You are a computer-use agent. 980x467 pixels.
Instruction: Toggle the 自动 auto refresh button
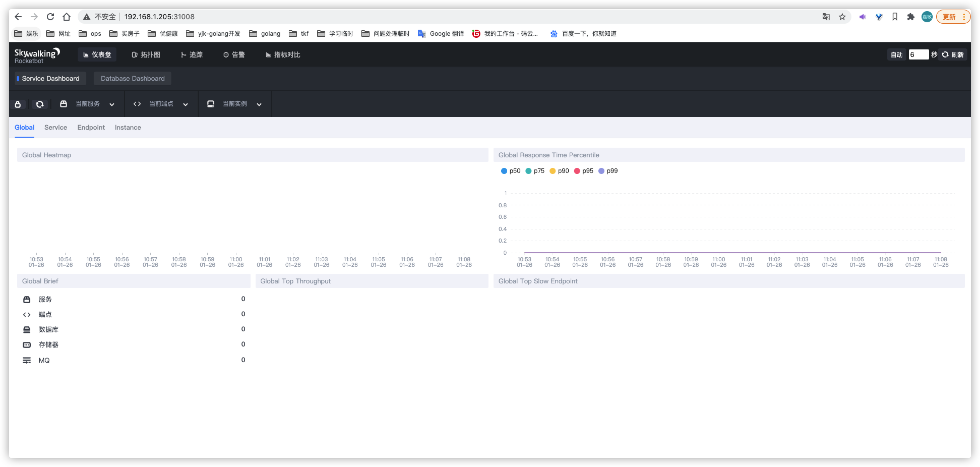tap(896, 55)
